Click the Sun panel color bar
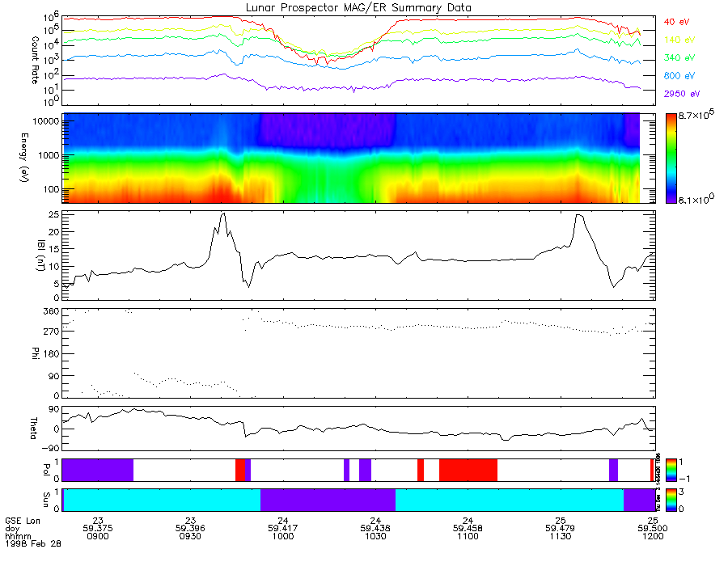Image resolution: width=728 pixels, height=566 pixels. pos(671,500)
